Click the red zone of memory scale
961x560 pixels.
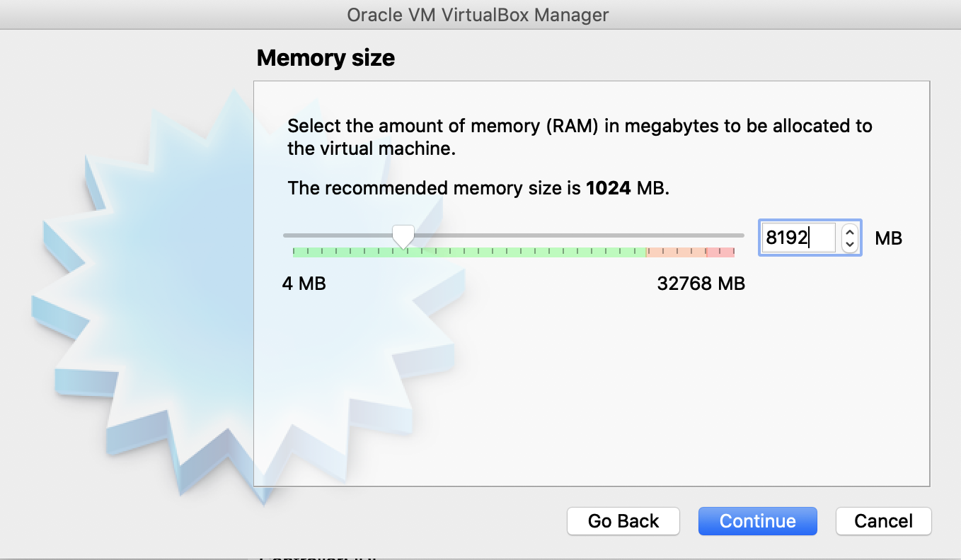point(720,252)
